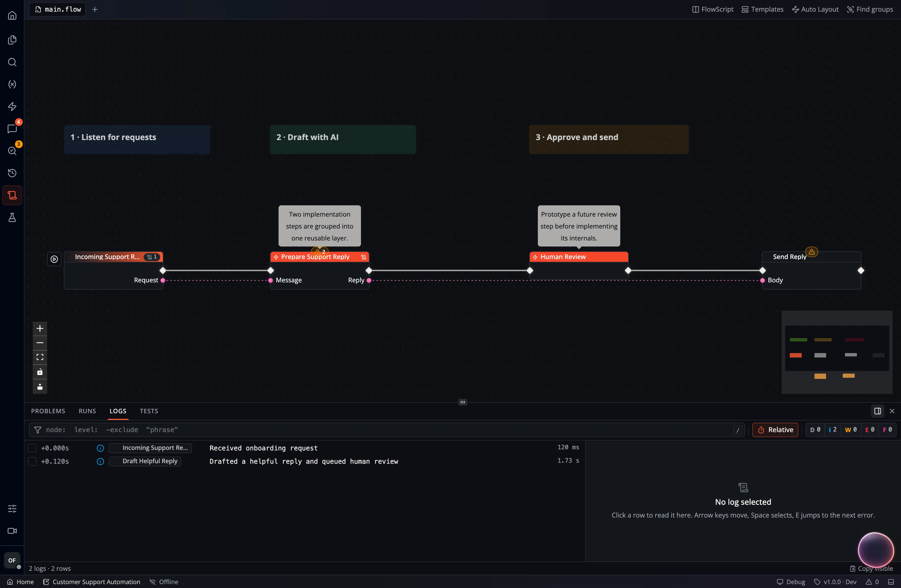The image size is (901, 588).
Task: Zoom in on the canvas
Action: [x=40, y=328]
